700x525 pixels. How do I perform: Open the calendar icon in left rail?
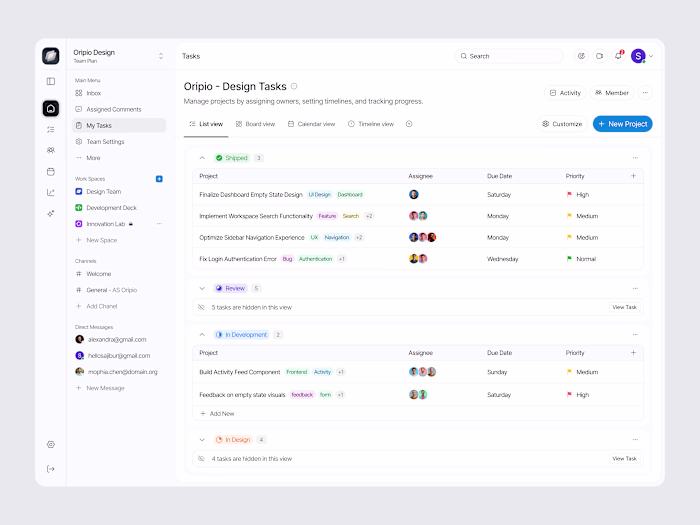(51, 171)
